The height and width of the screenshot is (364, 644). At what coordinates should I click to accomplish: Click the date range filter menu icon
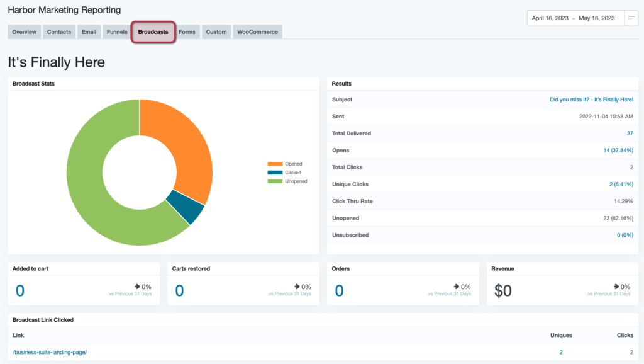click(631, 18)
